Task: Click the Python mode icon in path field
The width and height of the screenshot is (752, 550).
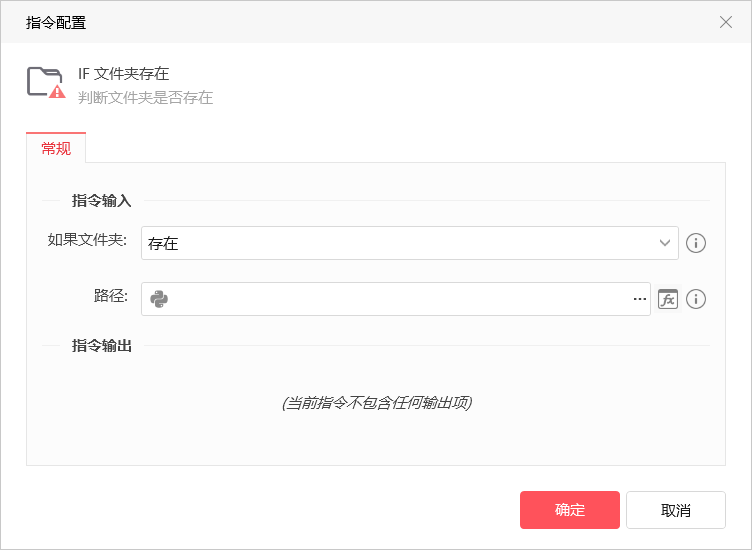Action: pos(159,299)
